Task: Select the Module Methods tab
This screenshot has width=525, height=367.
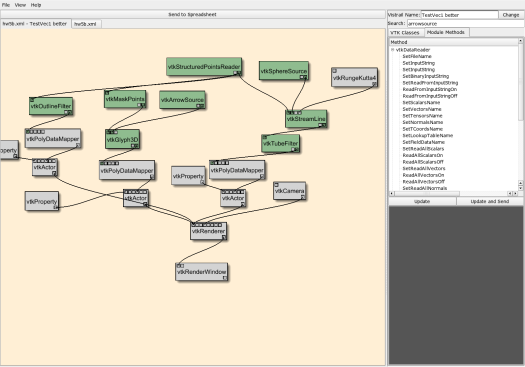Action: click(x=446, y=32)
